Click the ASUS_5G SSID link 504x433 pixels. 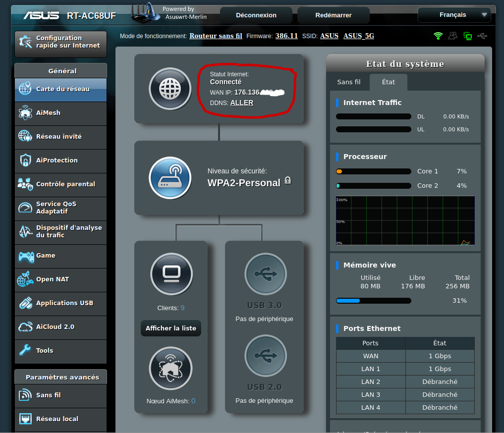(x=359, y=36)
